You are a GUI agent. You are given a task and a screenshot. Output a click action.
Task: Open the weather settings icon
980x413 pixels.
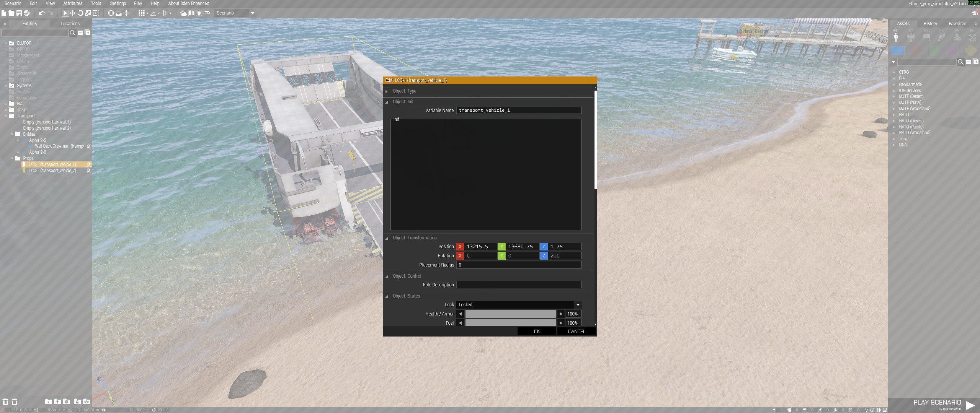tap(184, 13)
